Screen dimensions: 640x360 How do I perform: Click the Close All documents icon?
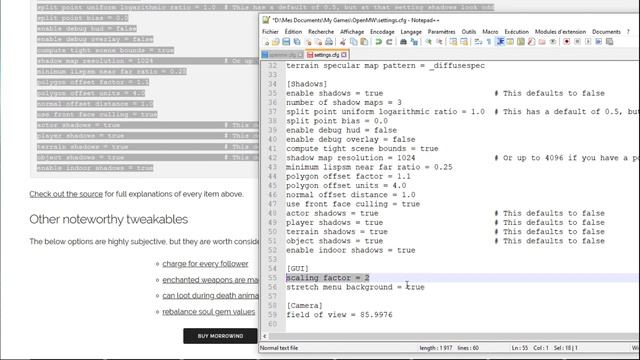(318, 42)
